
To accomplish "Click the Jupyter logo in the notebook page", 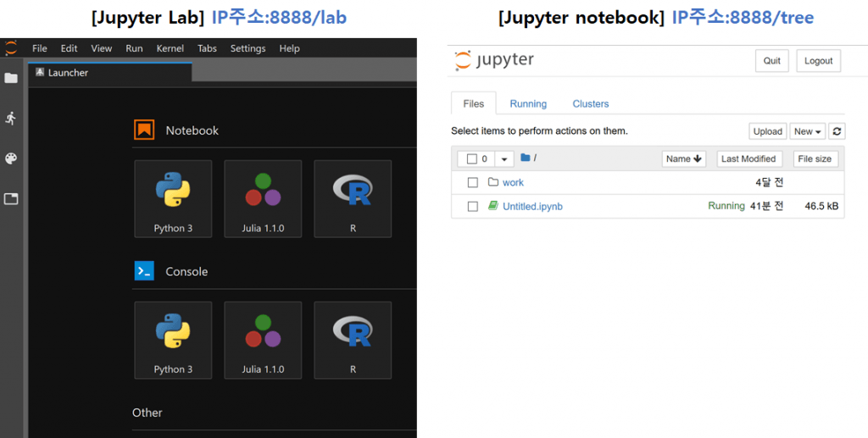I will point(494,60).
